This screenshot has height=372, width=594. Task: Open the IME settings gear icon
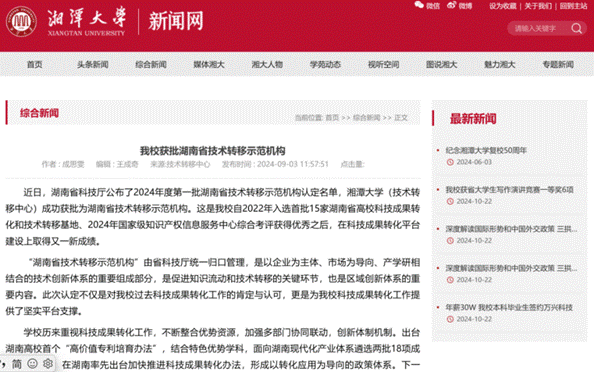[x=48, y=364]
